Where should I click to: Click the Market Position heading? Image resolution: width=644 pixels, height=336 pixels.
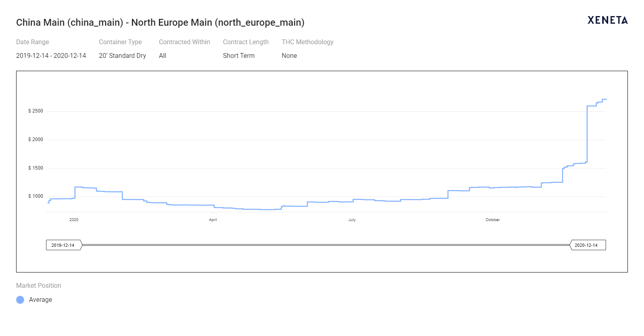click(x=39, y=286)
